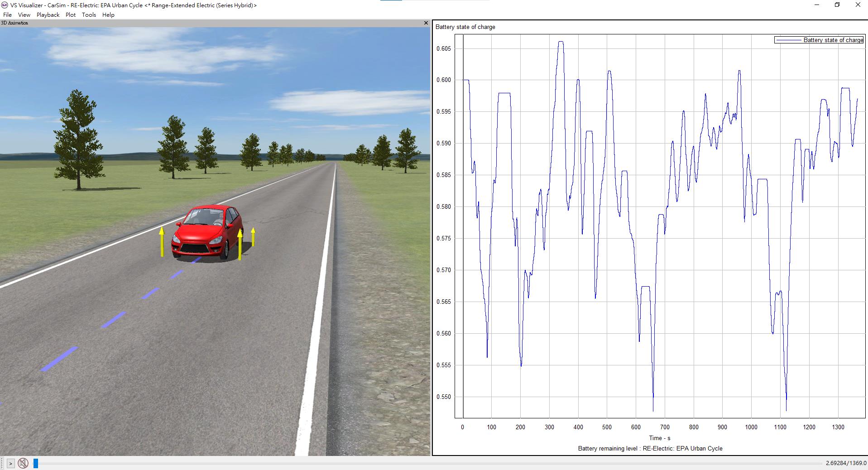Open the Playback menu

[48, 14]
